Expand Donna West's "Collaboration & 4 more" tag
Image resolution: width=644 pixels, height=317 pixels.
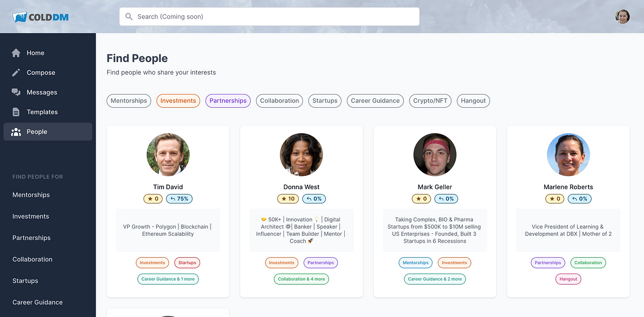click(301, 279)
